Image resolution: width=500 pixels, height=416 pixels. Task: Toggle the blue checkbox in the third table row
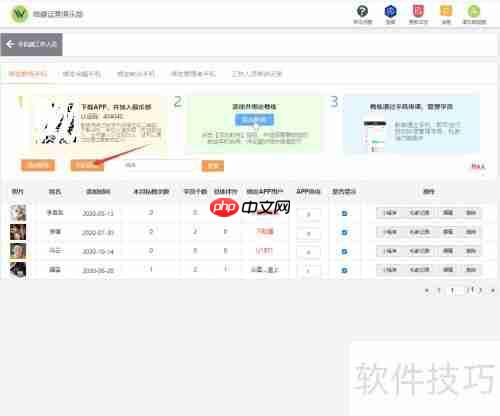click(x=345, y=251)
